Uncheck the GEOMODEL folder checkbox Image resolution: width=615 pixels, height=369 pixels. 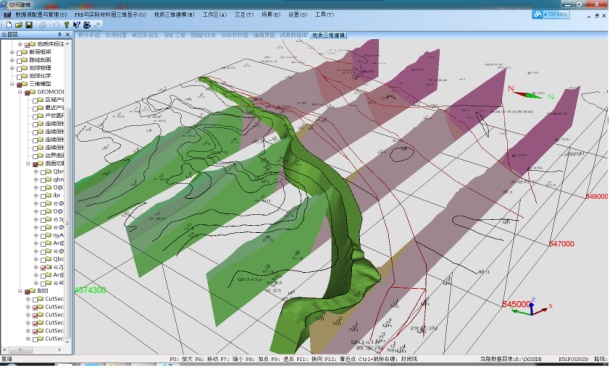[27, 92]
